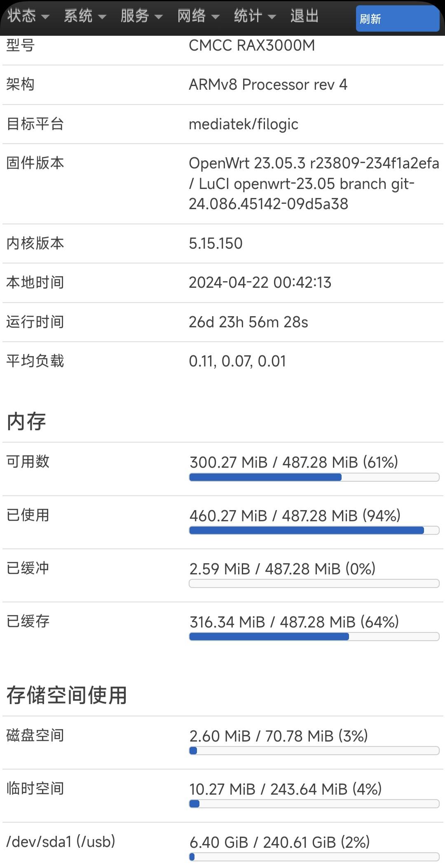The width and height of the screenshot is (445, 868).
Task: Click the OpenWrt firmware version text
Action: click(313, 184)
